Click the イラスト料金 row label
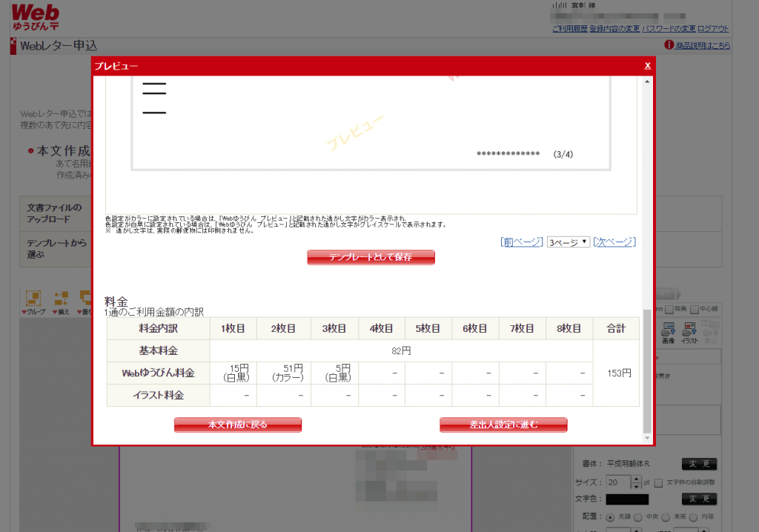759x532 pixels. [x=159, y=396]
